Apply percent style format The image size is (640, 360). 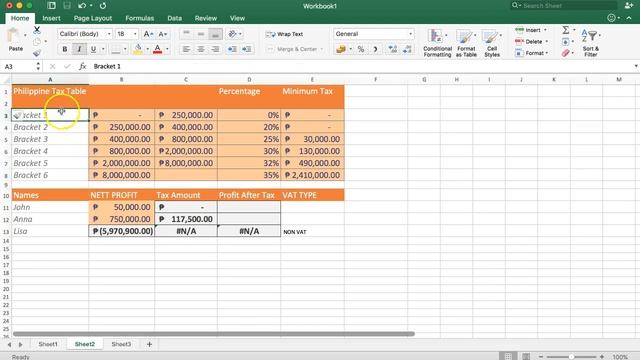point(361,49)
